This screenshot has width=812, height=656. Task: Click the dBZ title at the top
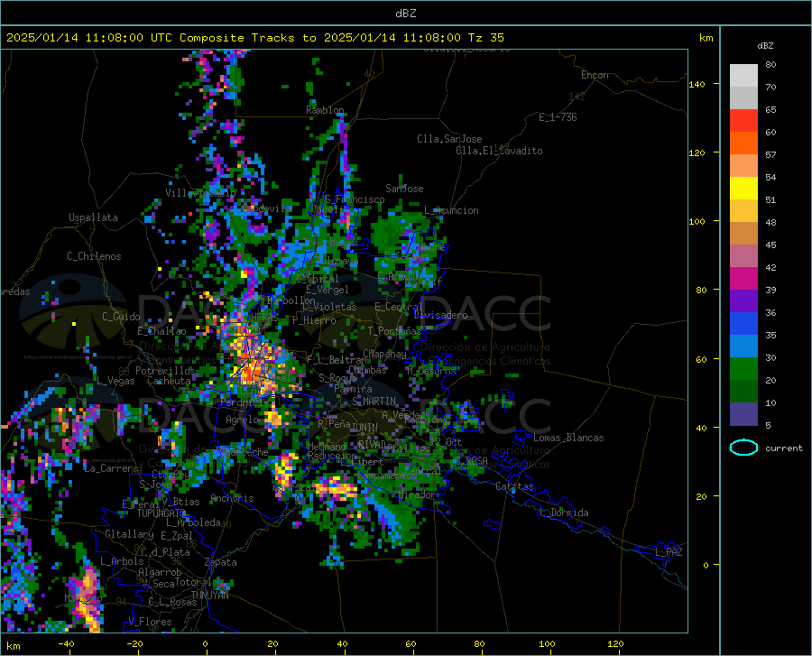(405, 14)
